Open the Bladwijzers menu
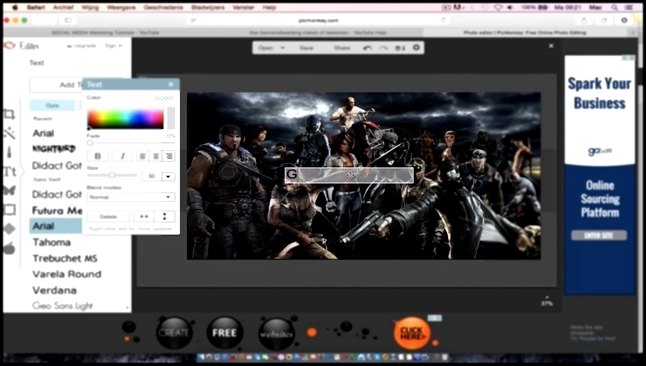This screenshot has height=366, width=646. (x=208, y=7)
